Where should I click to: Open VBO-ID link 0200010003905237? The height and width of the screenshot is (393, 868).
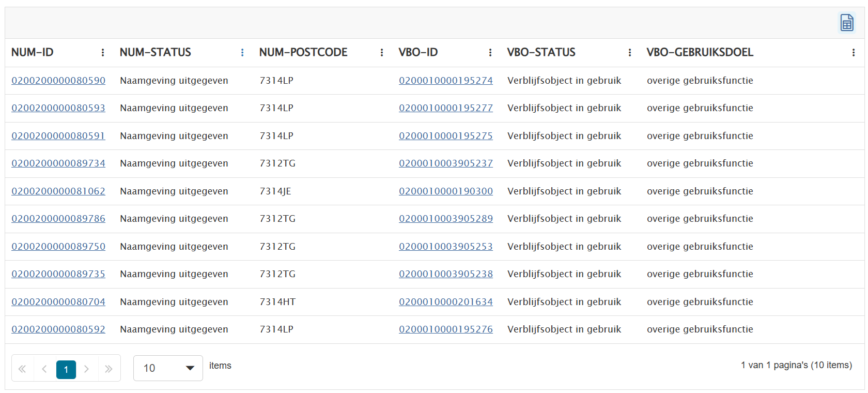click(x=445, y=163)
